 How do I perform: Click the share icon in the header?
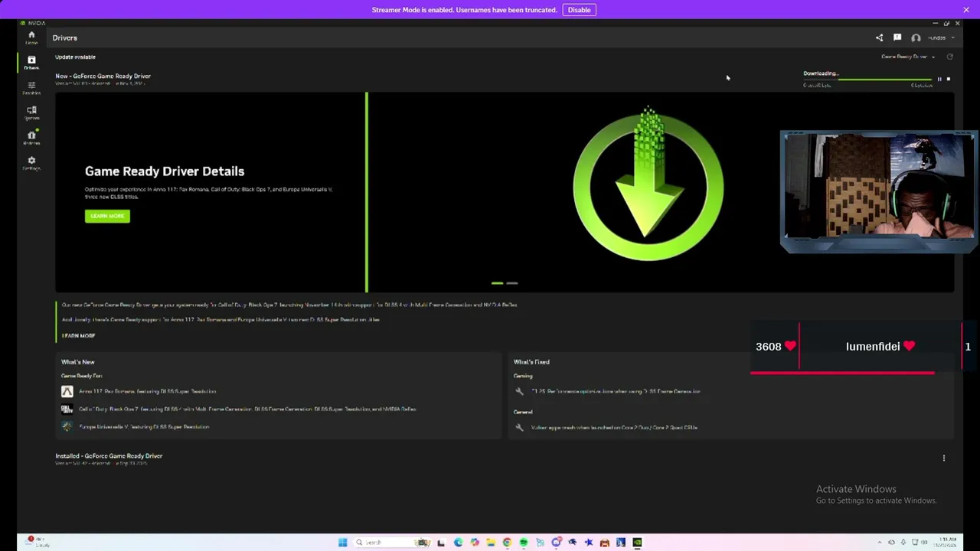879,37
